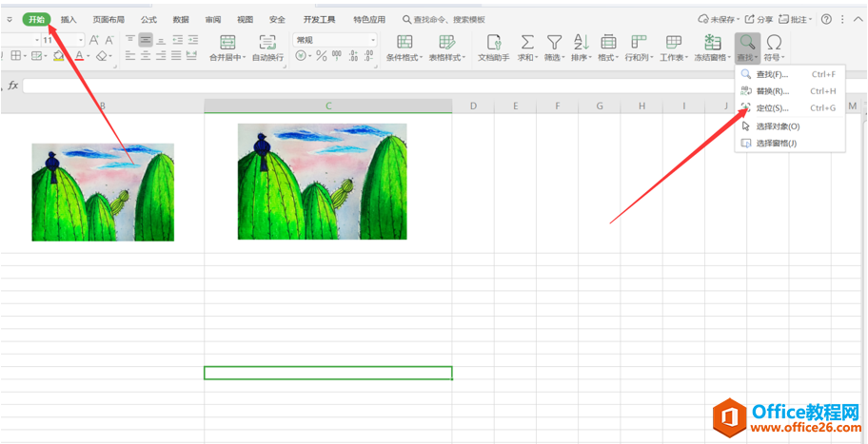
Task: Choose 定位(S)... from the menu
Action: (x=790, y=108)
